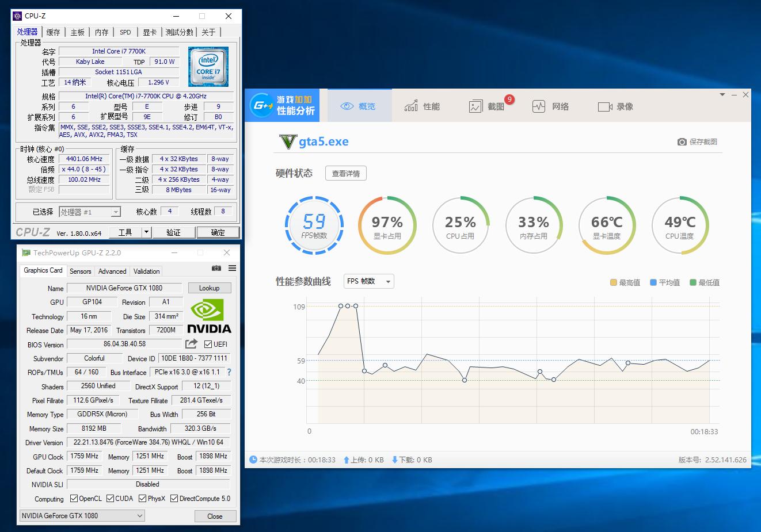Image resolution: width=761 pixels, height=532 pixels.
Task: Click the save-screenshot camera icon
Action: click(x=682, y=142)
